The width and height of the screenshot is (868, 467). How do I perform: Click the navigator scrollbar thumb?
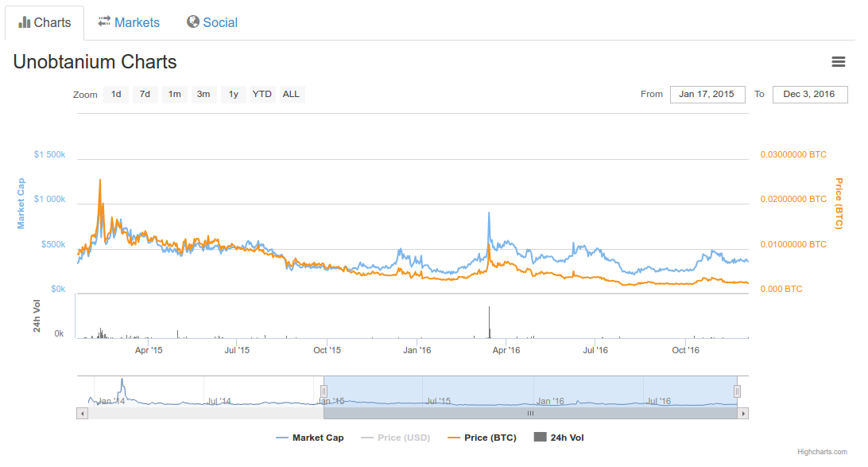coord(530,413)
